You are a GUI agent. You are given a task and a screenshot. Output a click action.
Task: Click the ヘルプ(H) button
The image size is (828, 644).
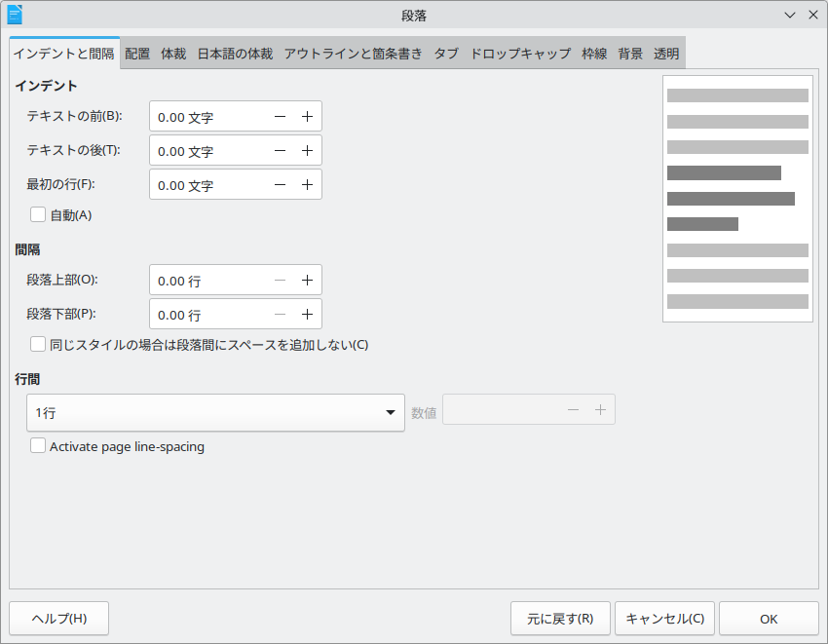pyautogui.click(x=59, y=618)
